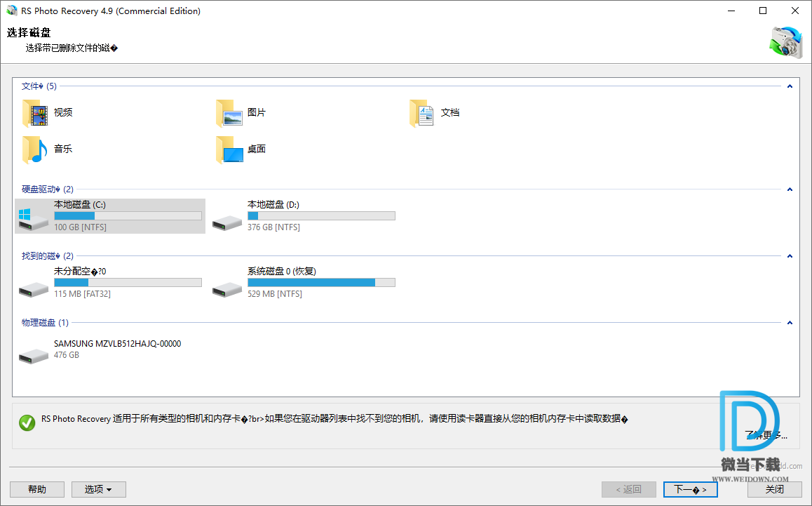Click the 376 GB [NTFS] size text
812x506 pixels.
click(x=273, y=227)
